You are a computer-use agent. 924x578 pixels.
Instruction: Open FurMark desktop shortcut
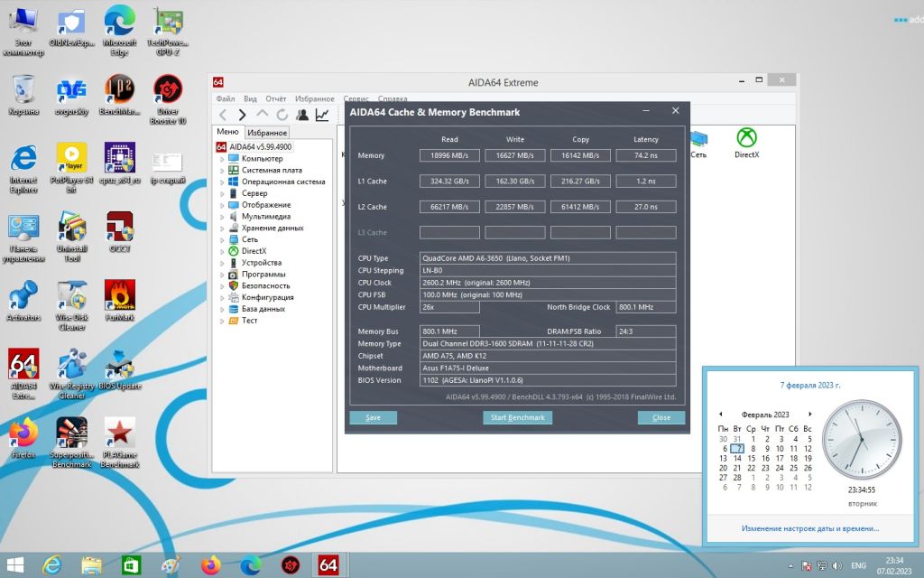tap(120, 301)
